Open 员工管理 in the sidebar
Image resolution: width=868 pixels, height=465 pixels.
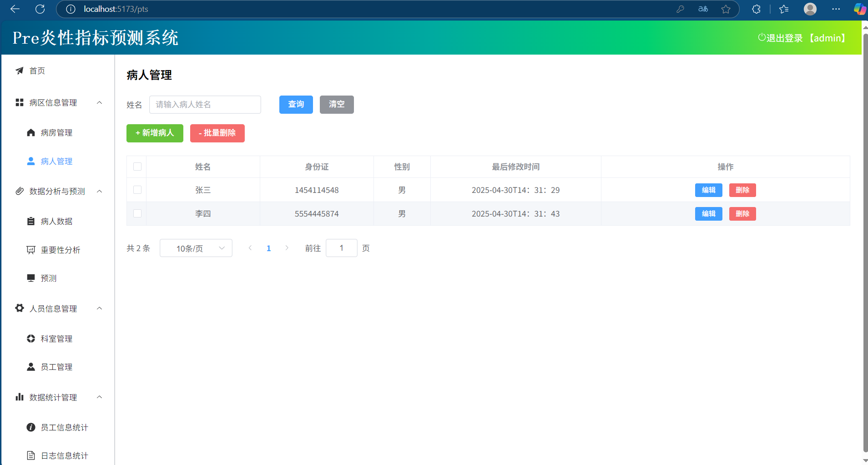pyautogui.click(x=56, y=367)
